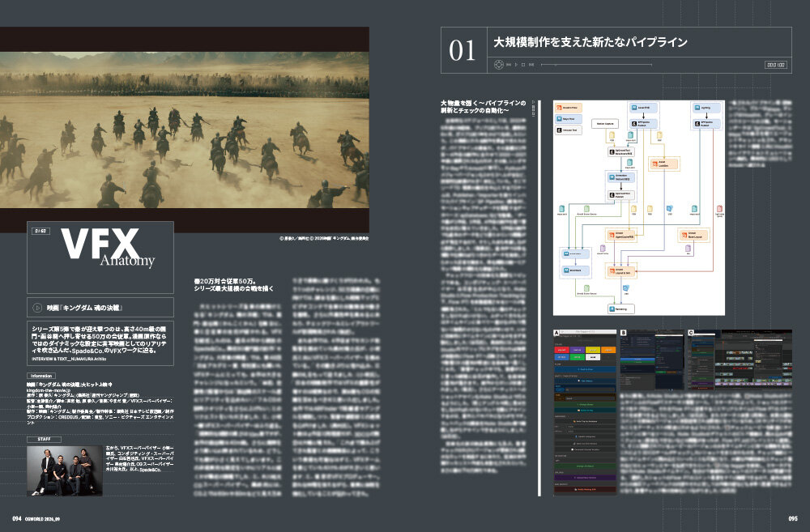The width and height of the screenshot is (810, 532).
Task: Click subheading 大物量を捌く〜パイプラインの刷新とチェックの自動化〜
Action: [483, 106]
